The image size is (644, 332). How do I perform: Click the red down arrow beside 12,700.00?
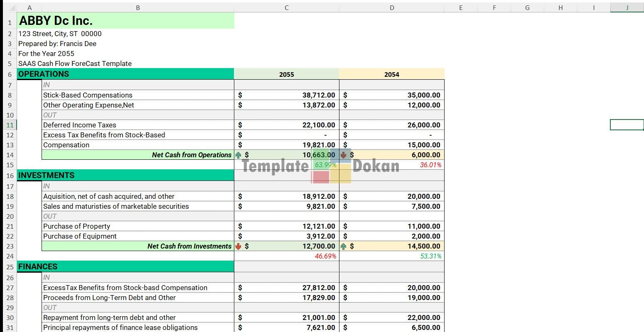pyautogui.click(x=238, y=246)
